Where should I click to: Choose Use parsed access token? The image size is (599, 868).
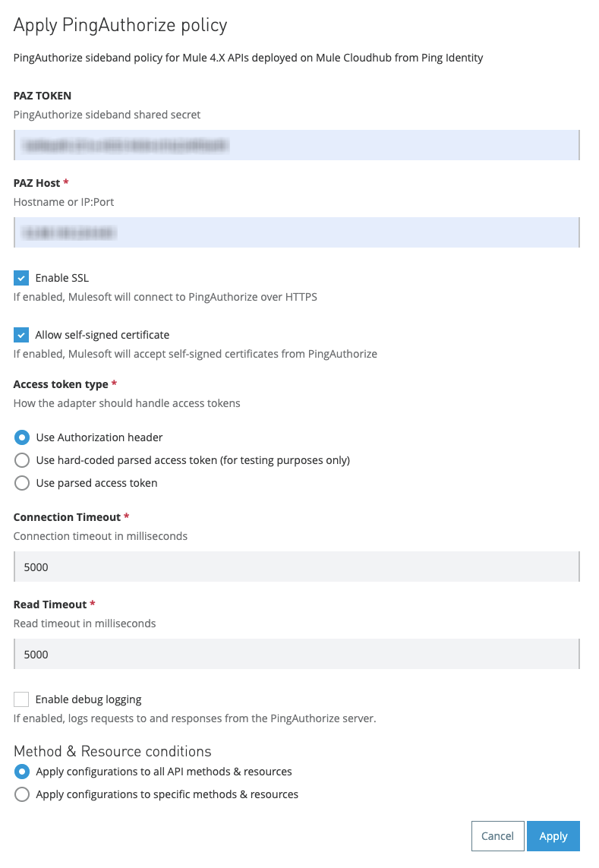[x=22, y=482]
